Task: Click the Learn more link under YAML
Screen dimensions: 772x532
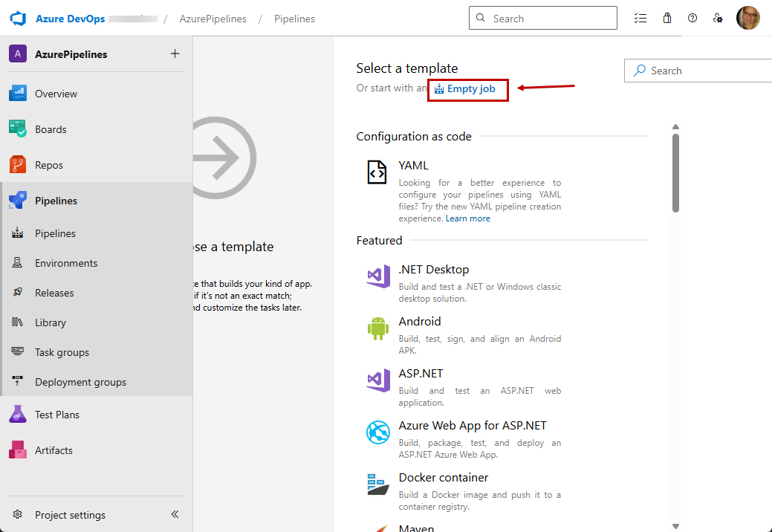Action: pyautogui.click(x=467, y=218)
